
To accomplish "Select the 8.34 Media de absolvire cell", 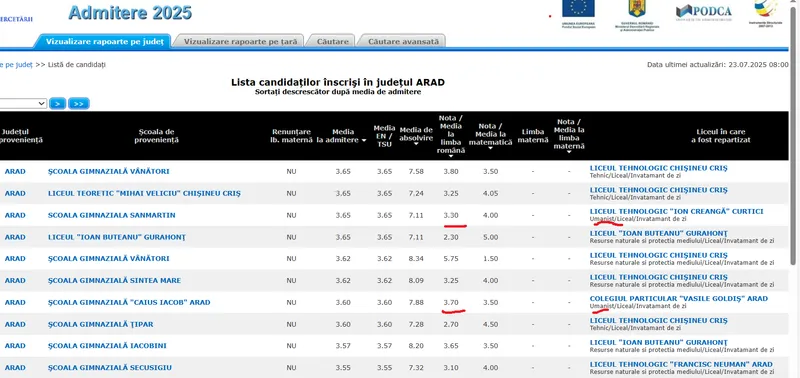I will (x=416, y=259).
